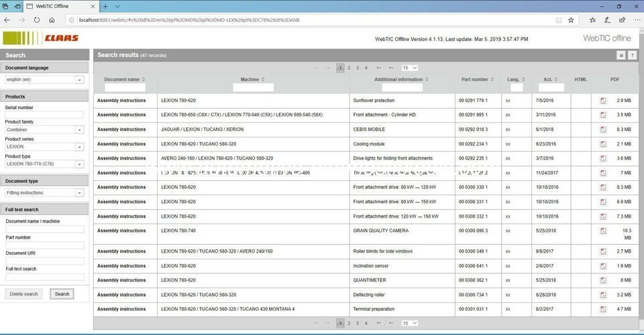The width and height of the screenshot is (644, 335).
Task: Open help question mark icon
Action: pos(632,55)
